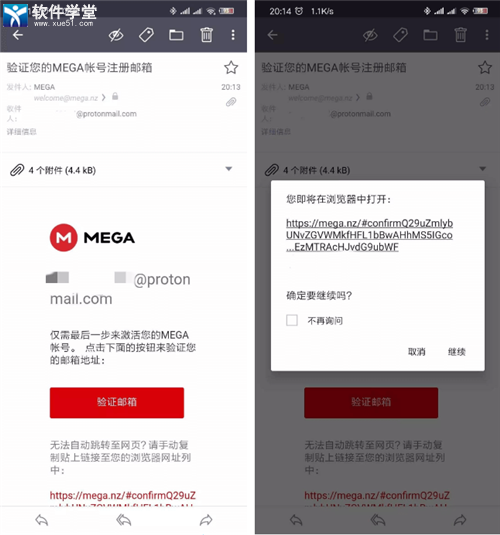Viewport: 500px width, 535px height.
Task: Mark email unread with crossed-eye icon
Action: 116,35
